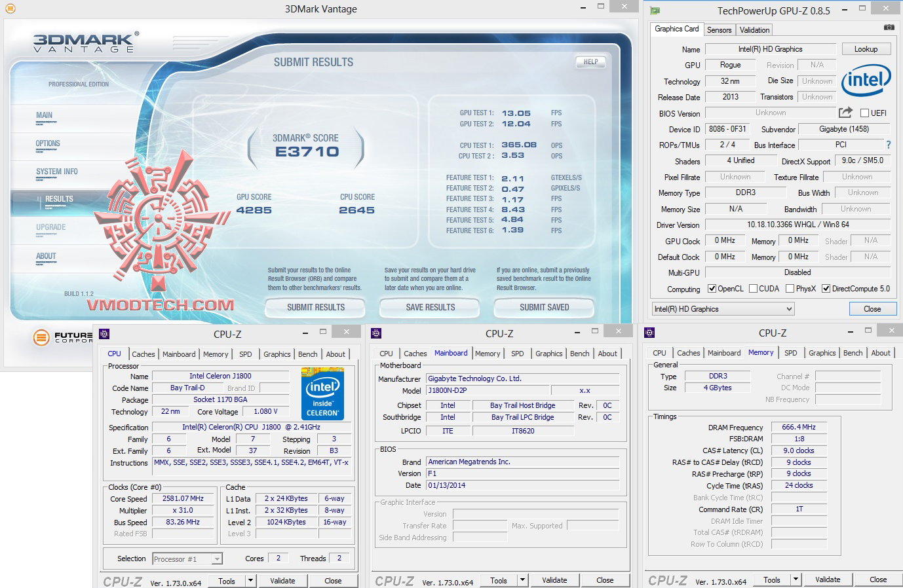903x588 pixels.
Task: Open Upgrade in the 3DMark sidebar
Action: [x=51, y=227]
